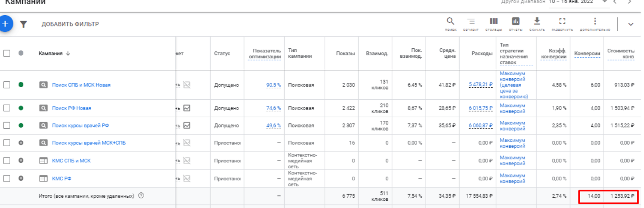Open the date range dropdown arrow
Image resolution: width=644 pixels, height=208 pixels.
(x=605, y=2)
